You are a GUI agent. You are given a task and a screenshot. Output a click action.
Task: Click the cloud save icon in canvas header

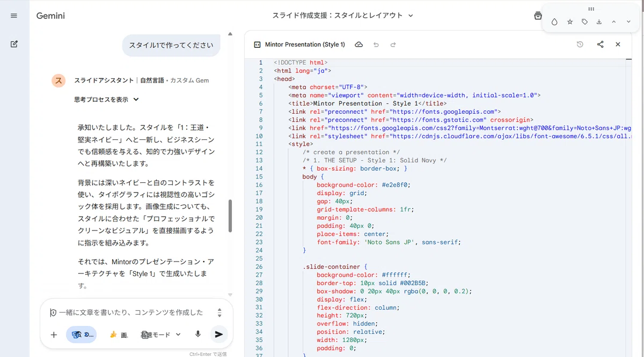click(x=358, y=44)
